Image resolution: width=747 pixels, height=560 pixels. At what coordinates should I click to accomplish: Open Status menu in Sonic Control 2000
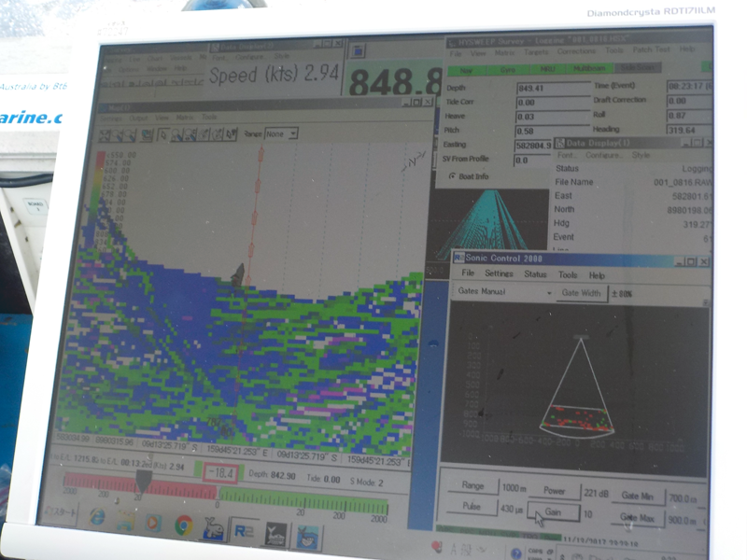click(x=535, y=274)
